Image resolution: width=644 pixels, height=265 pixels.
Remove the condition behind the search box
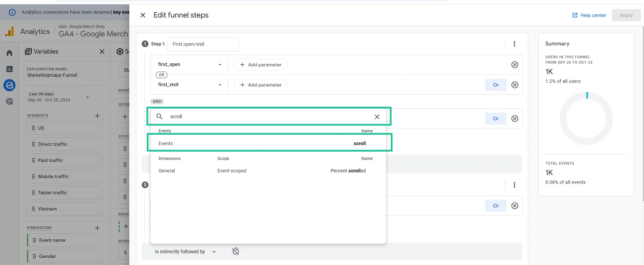[x=515, y=119]
